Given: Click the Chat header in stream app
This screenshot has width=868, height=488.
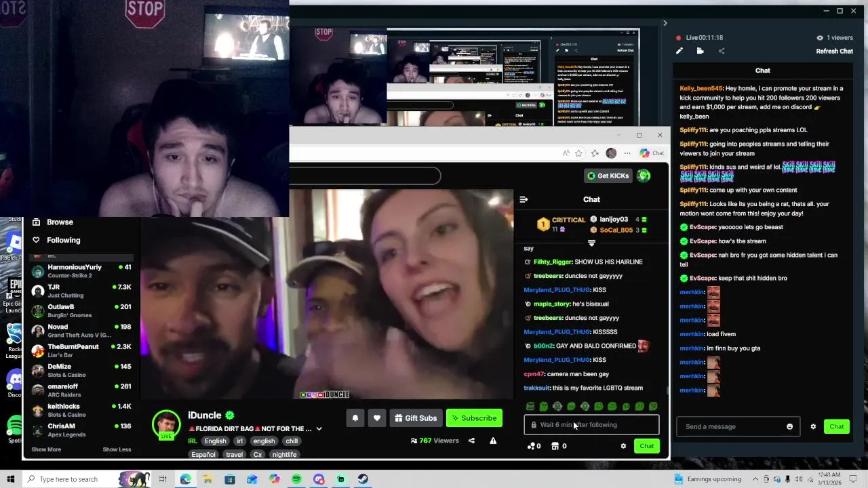Looking at the screenshot, I should (763, 70).
